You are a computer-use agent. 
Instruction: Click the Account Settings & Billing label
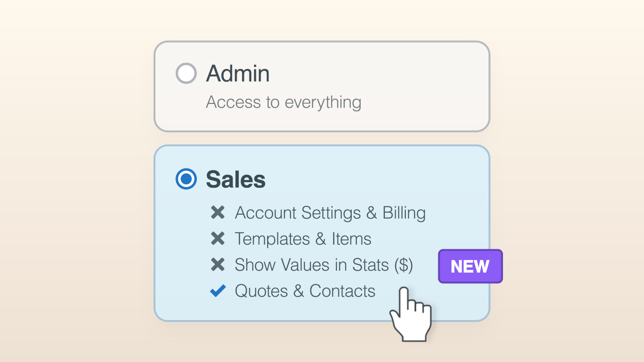(x=330, y=213)
